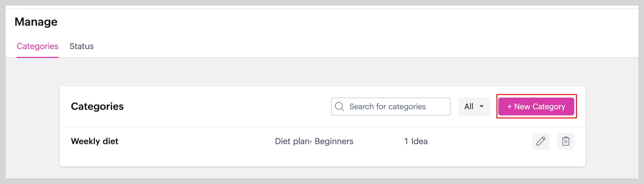
Task: Click the "Search for categories" placeholder text
Action: point(387,106)
